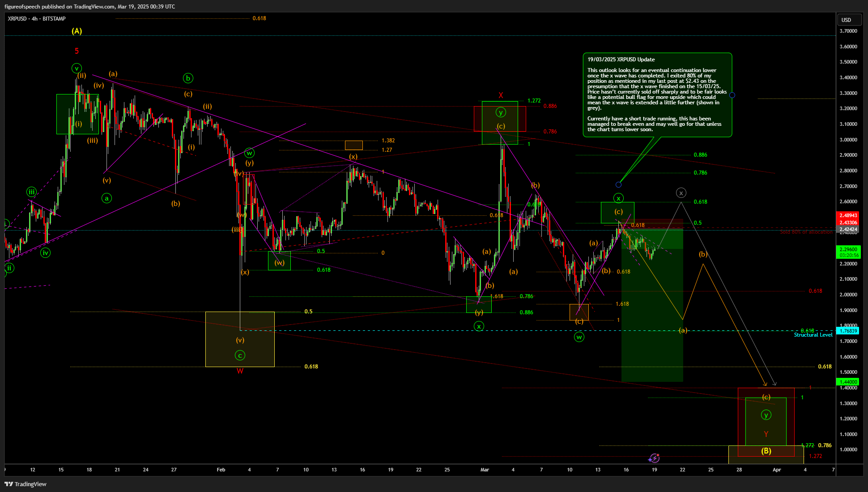Click the blue handle on the note's right edge

coord(732,95)
